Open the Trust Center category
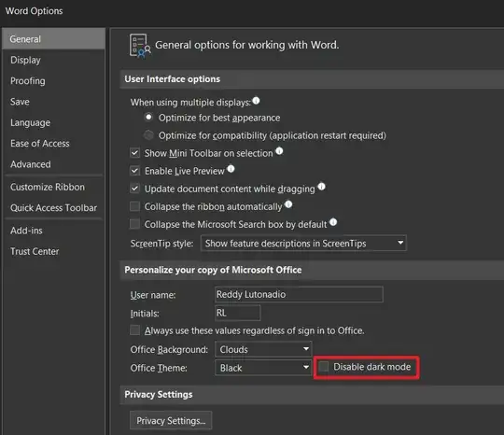The height and width of the screenshot is (435, 504). point(54,251)
